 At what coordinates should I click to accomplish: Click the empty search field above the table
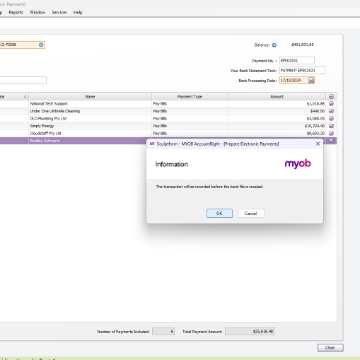[23, 80]
